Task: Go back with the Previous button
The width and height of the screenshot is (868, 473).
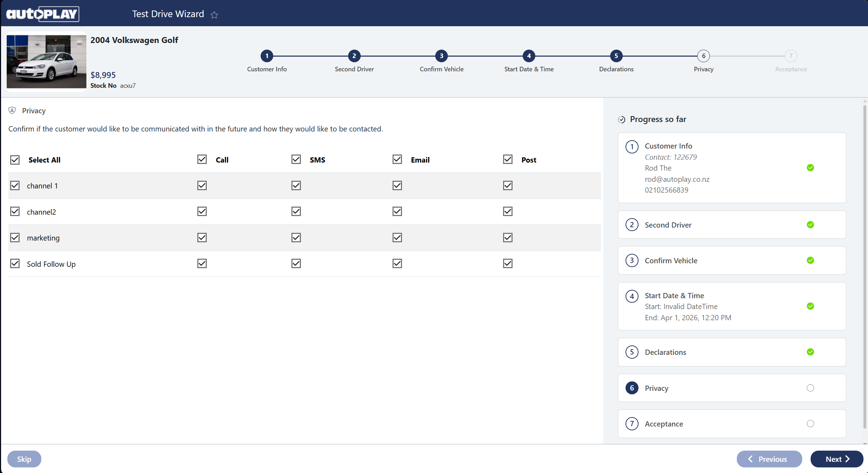Action: pyautogui.click(x=769, y=459)
